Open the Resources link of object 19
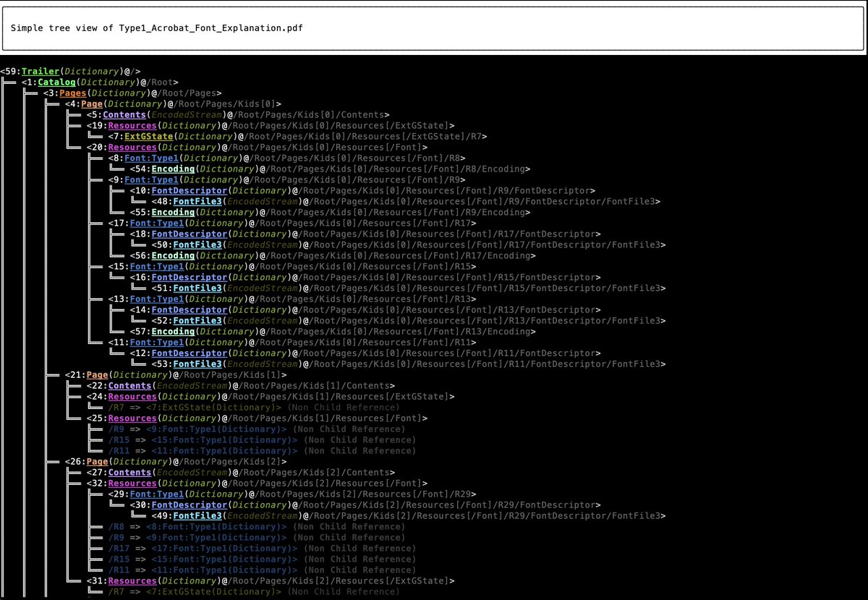Viewport: 868px width, 600px height. 132,126
